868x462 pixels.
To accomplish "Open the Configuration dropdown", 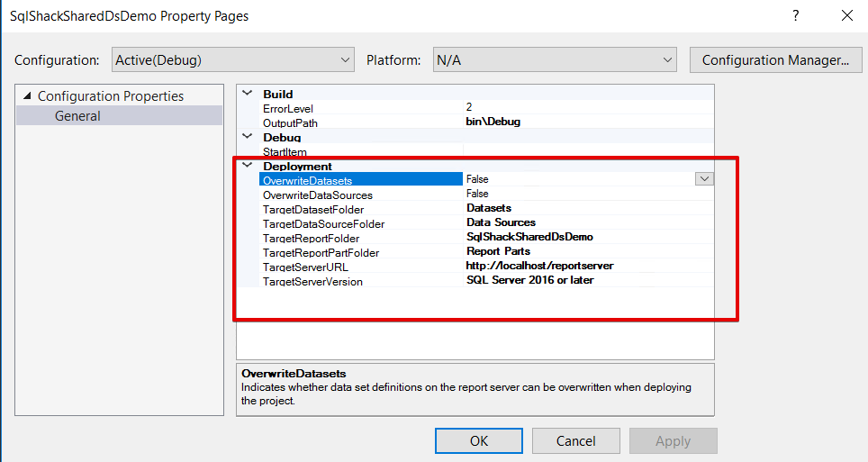I will 233,60.
